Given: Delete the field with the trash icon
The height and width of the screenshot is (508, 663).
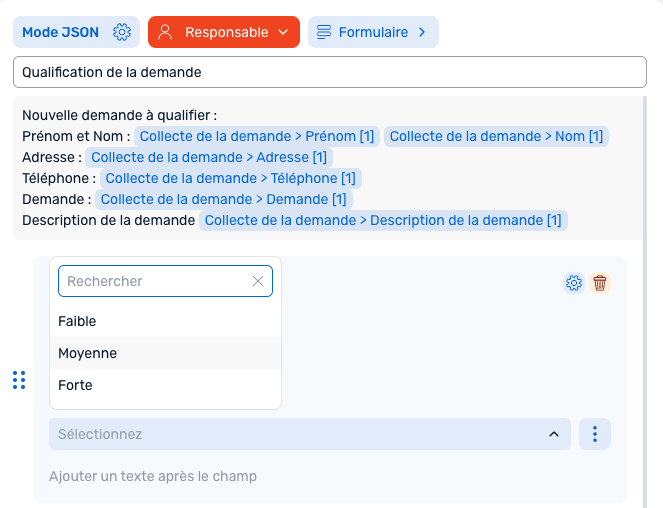Looking at the screenshot, I should click(x=600, y=283).
